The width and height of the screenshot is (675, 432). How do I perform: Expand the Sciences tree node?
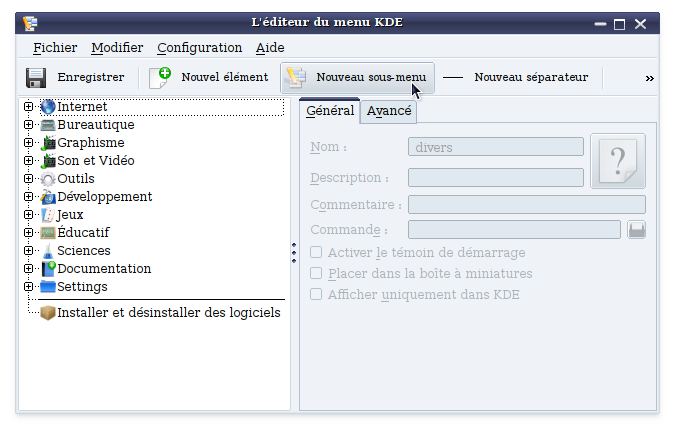[x=28, y=250]
